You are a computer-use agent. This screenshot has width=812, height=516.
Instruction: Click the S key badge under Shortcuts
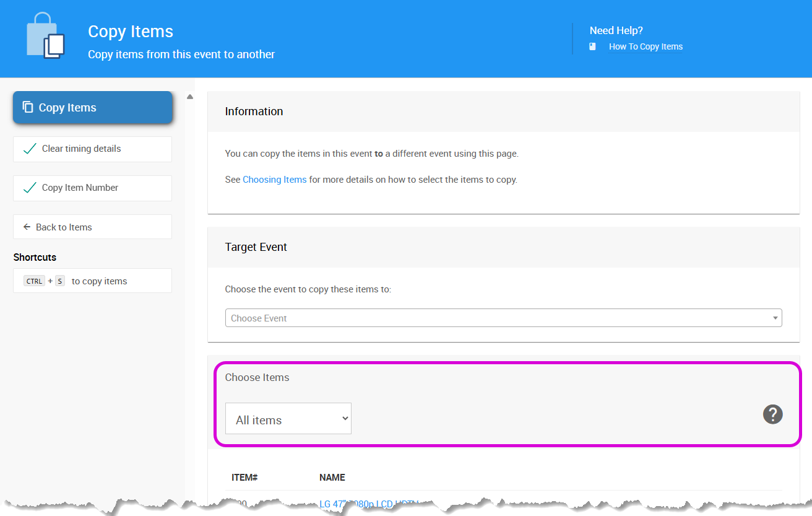[60, 281]
